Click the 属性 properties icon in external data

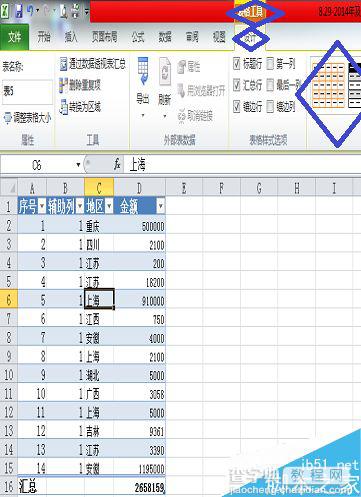click(182, 67)
